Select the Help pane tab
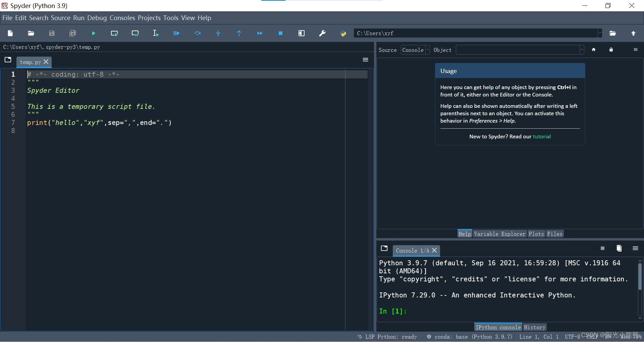Screen dimensions: 644x342 [465, 234]
